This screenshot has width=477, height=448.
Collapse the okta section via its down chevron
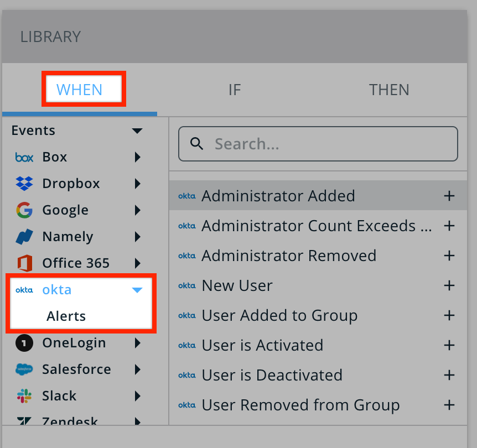(x=137, y=289)
